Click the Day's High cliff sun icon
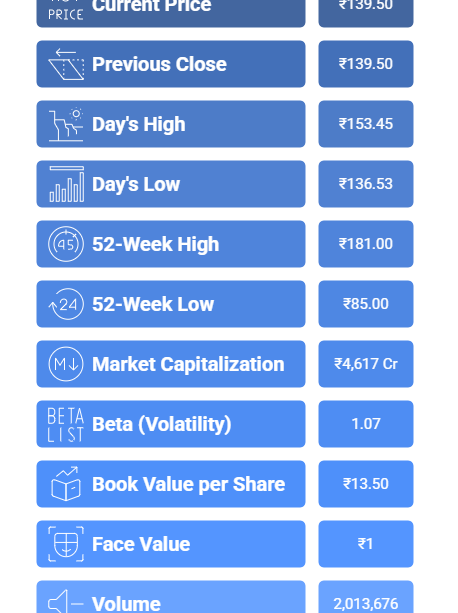Viewport: 458px width, 613px height. click(x=66, y=124)
